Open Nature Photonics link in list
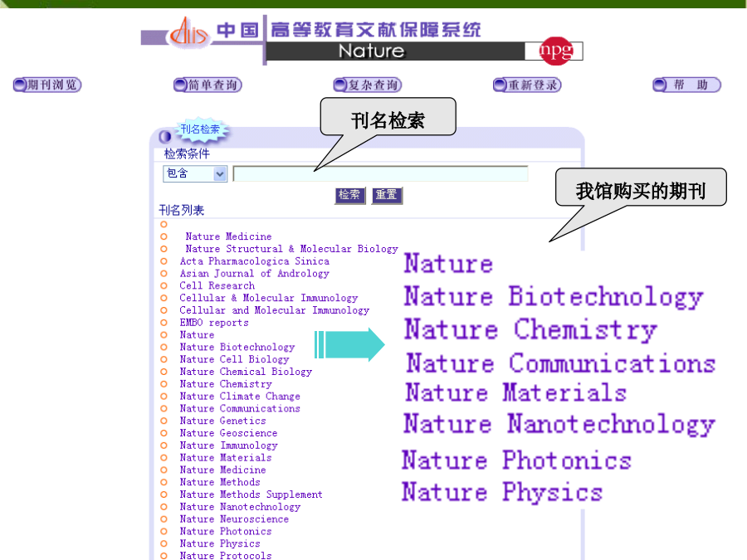The image size is (747, 560). pyautogui.click(x=226, y=532)
